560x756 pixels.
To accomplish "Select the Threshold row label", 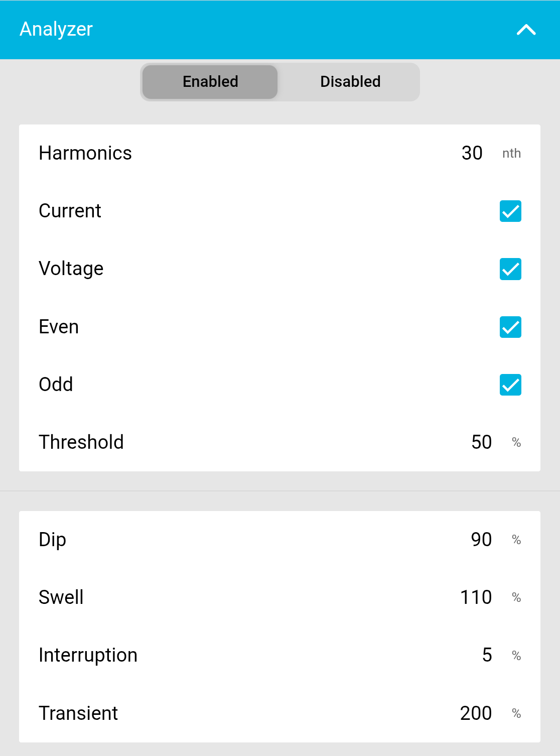I will point(81,442).
